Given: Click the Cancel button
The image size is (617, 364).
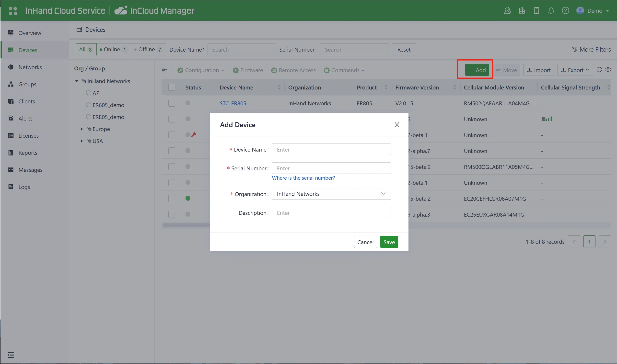Looking at the screenshot, I should (x=365, y=242).
